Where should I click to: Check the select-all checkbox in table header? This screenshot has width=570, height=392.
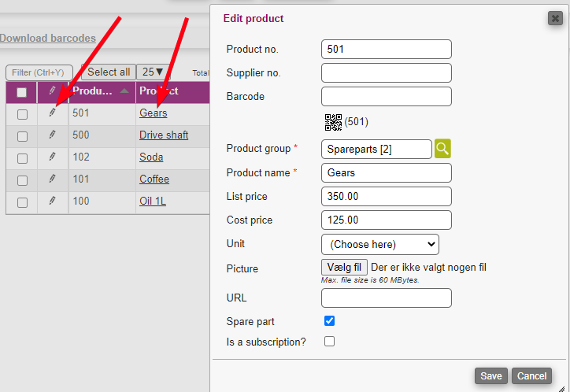coord(22,92)
